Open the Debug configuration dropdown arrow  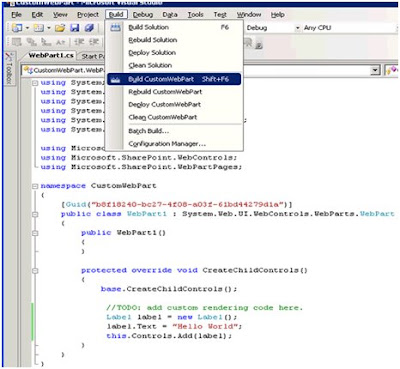coord(297,28)
